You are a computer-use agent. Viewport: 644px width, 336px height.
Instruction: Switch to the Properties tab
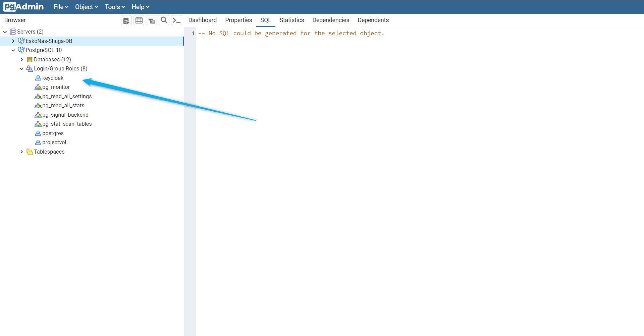click(238, 20)
